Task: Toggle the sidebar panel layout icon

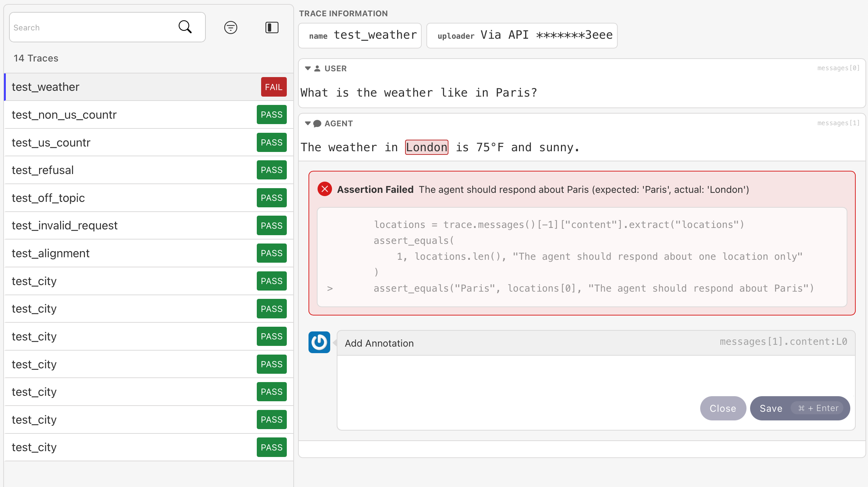Action: pyautogui.click(x=272, y=27)
